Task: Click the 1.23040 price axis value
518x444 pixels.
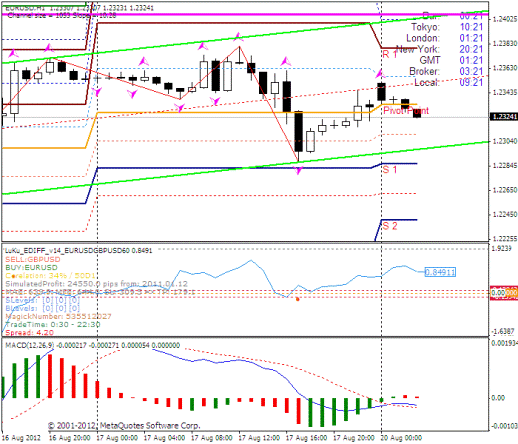Action: click(x=505, y=141)
